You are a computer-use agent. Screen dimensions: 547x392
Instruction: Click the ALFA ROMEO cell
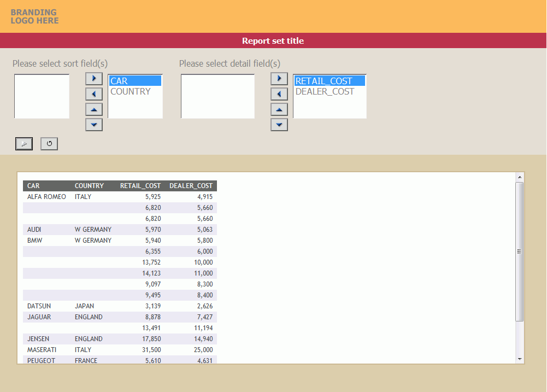coord(46,196)
